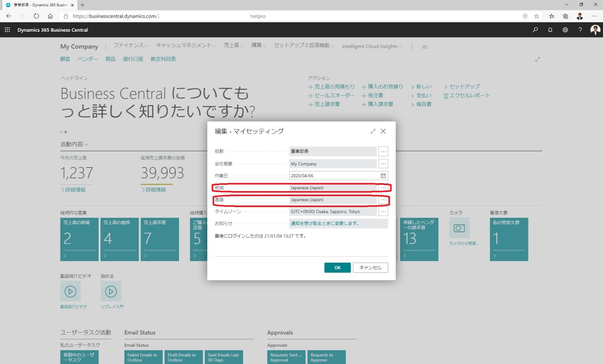Viewport: 603px width, 364px height.
Task: Open the work date calendar picker
Action: coord(383,176)
